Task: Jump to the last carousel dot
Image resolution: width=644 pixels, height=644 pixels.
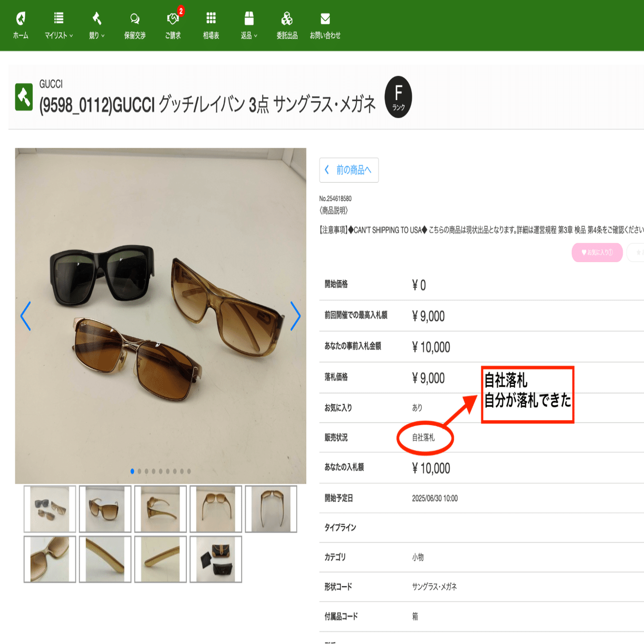Action: click(x=189, y=471)
